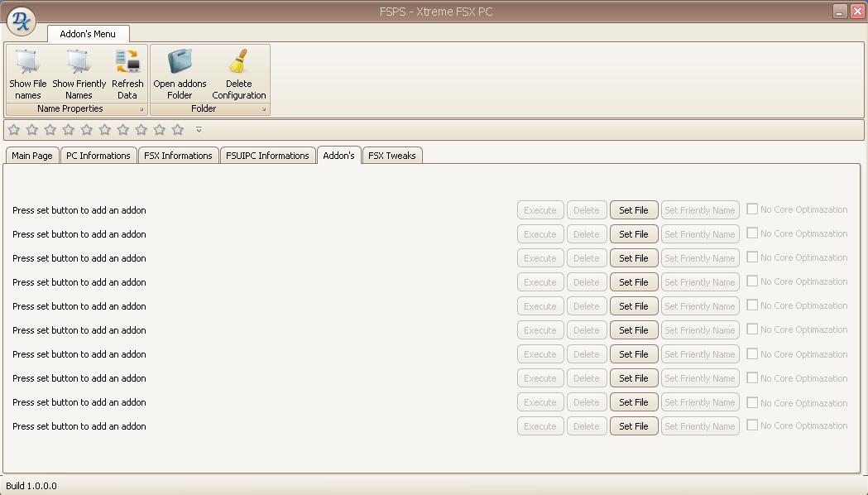
Task: Check No Core Optimazation on seventh addon row
Action: 752,353
